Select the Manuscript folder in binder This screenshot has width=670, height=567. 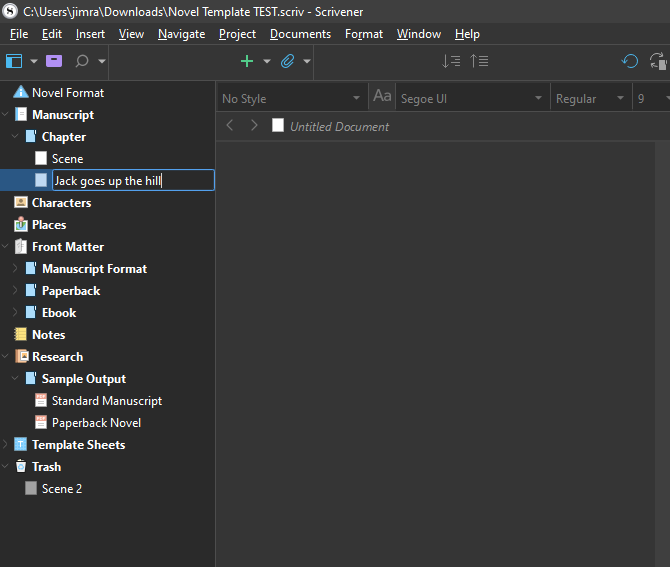pos(63,115)
